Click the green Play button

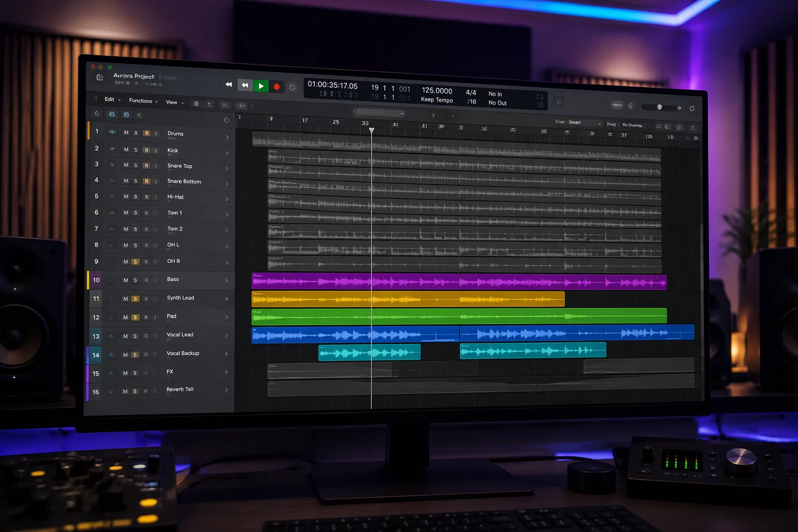pos(261,86)
